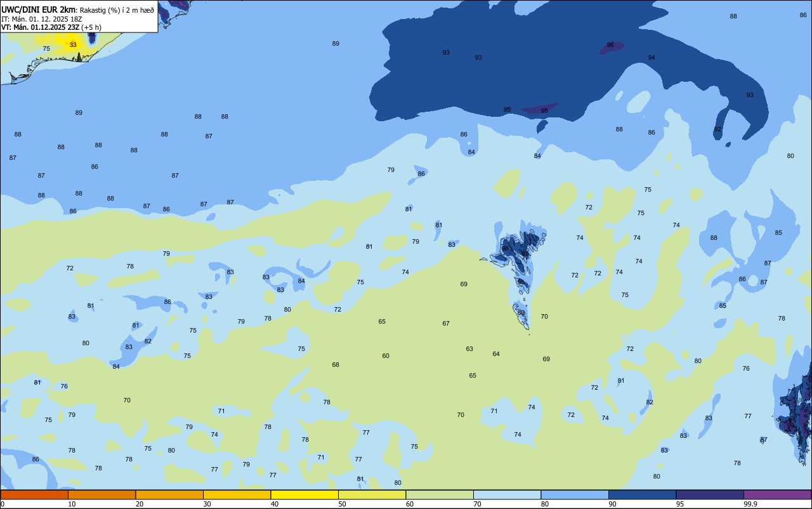Viewport: 812px width, 509px height.
Task: Select the map value 60
Action: point(386,355)
